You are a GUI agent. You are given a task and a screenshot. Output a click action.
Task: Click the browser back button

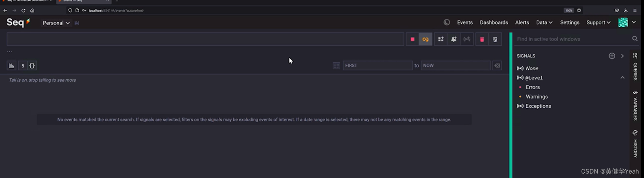point(5,11)
